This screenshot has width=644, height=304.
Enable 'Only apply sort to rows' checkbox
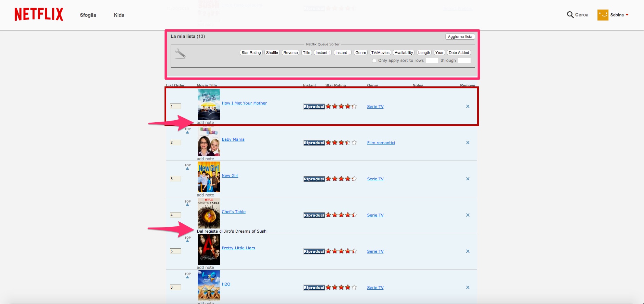[374, 61]
